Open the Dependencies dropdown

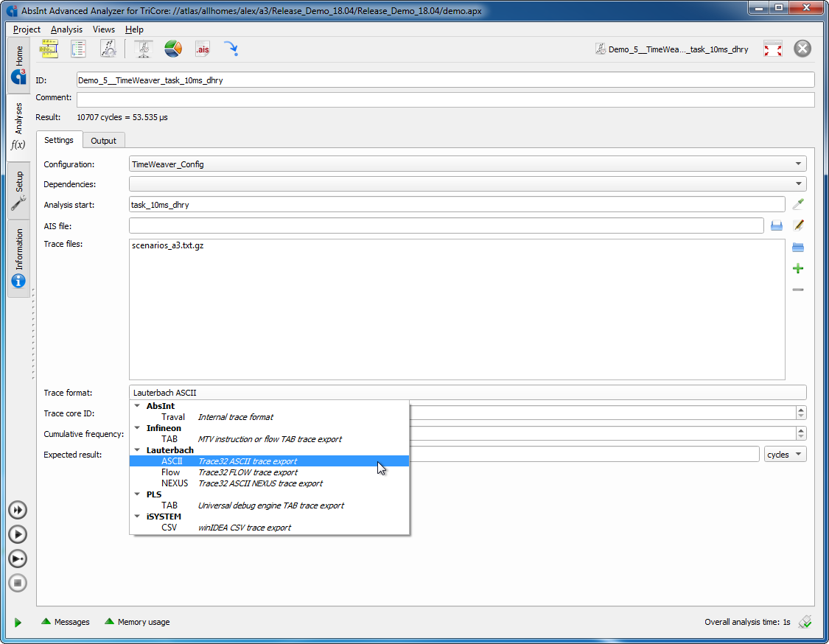click(467, 184)
